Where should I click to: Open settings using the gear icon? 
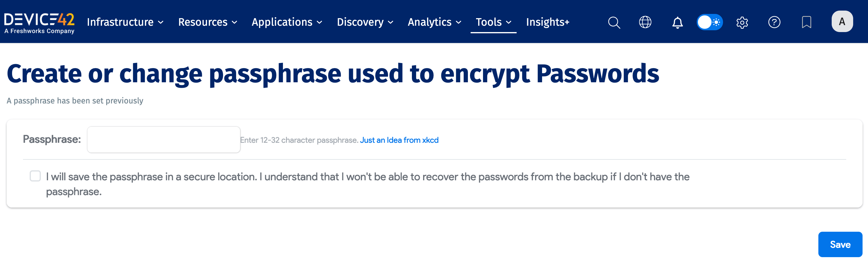tap(742, 22)
